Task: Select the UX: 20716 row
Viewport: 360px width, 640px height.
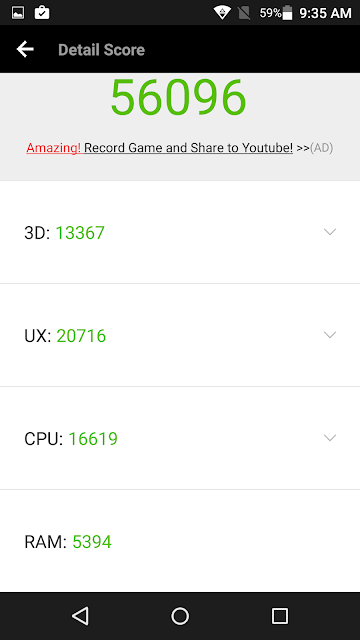Action: [180, 335]
